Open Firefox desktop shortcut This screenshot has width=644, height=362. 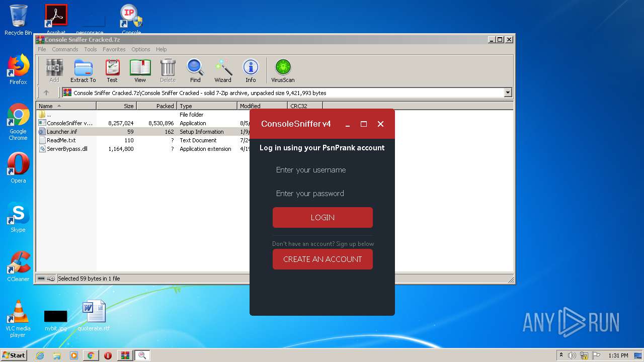click(18, 69)
